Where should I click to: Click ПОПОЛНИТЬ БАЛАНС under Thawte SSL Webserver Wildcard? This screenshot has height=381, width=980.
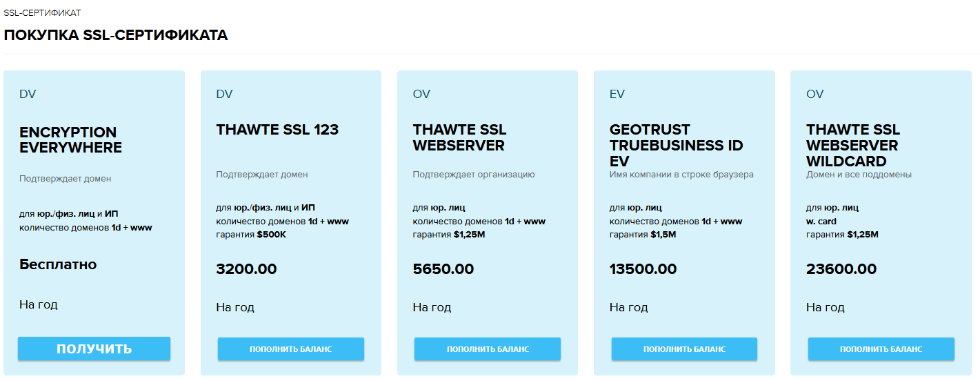(881, 349)
